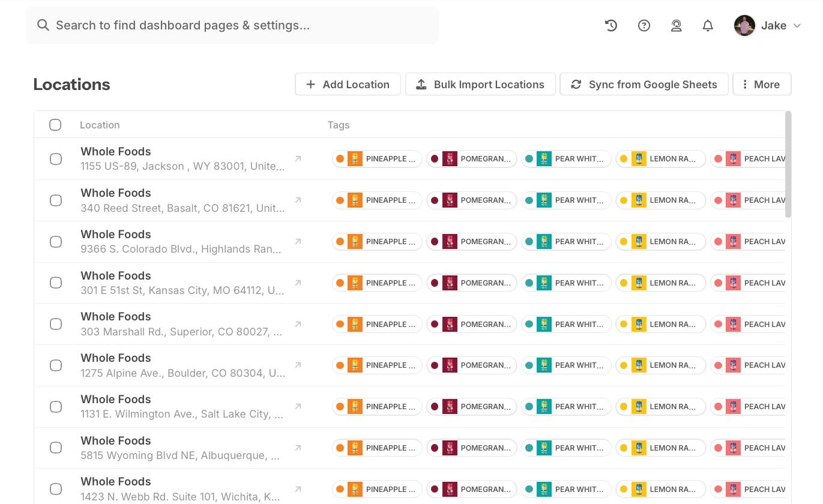This screenshot has height=504, width=823.
Task: Select all locations with the header checkbox
Action: tap(55, 125)
